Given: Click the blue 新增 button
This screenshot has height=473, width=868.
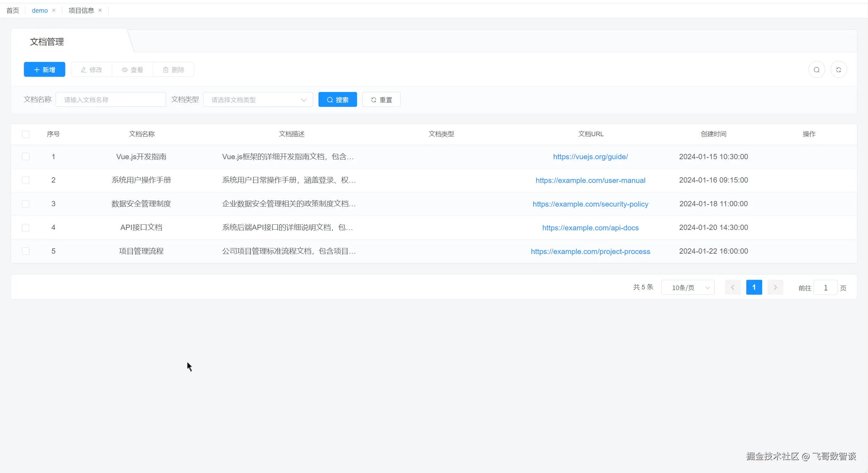Looking at the screenshot, I should (x=45, y=70).
